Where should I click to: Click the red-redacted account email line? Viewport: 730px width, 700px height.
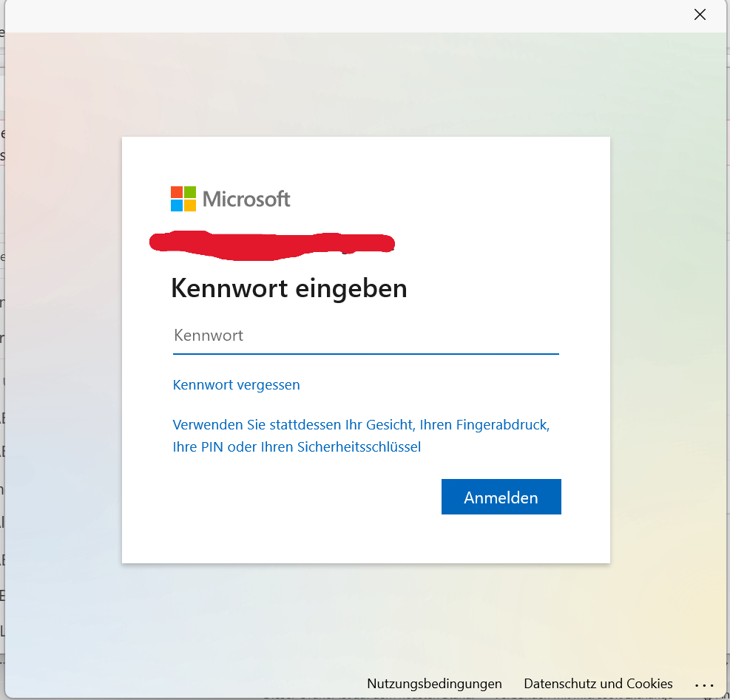click(271, 242)
